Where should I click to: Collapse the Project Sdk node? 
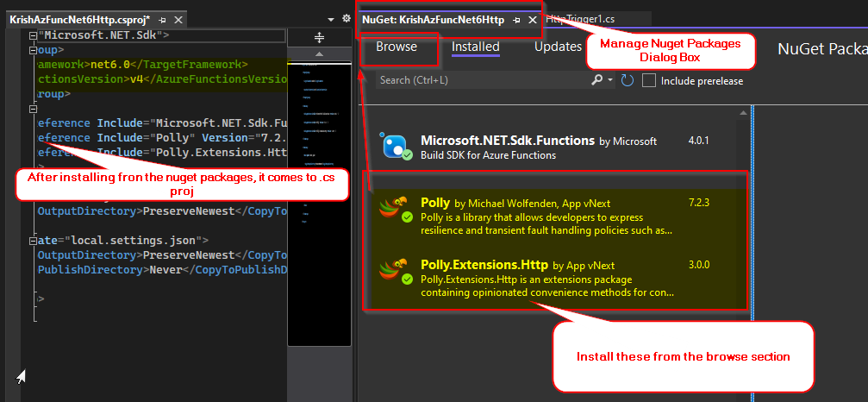(x=33, y=35)
